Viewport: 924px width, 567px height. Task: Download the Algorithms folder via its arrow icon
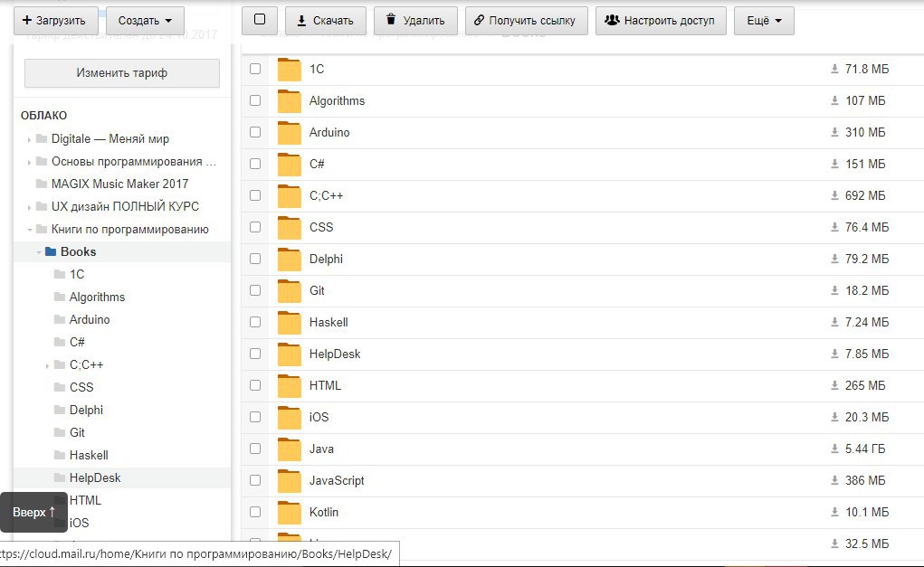click(x=834, y=100)
